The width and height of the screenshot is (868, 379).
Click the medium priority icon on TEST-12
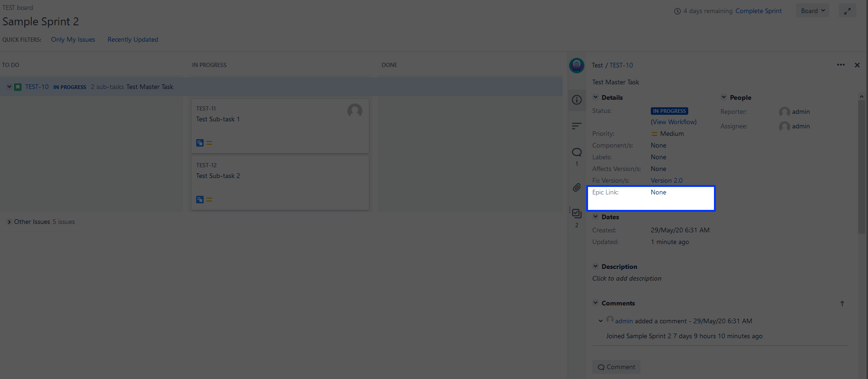tap(209, 200)
